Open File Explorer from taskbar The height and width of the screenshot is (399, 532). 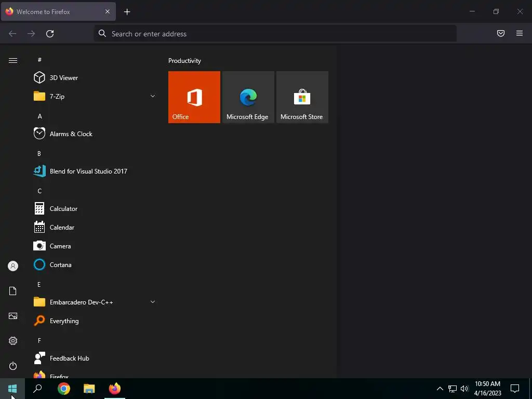pyautogui.click(x=89, y=389)
